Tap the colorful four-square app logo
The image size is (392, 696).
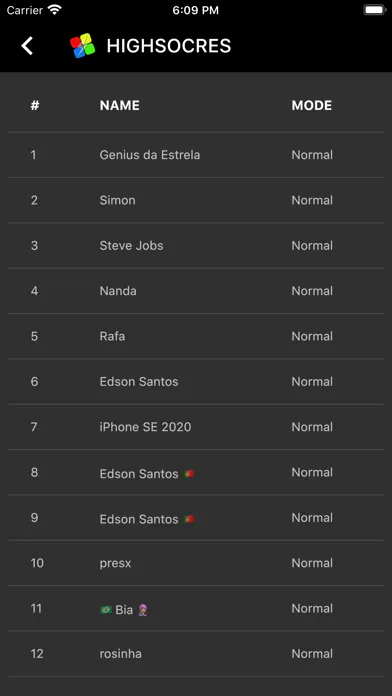(x=83, y=46)
